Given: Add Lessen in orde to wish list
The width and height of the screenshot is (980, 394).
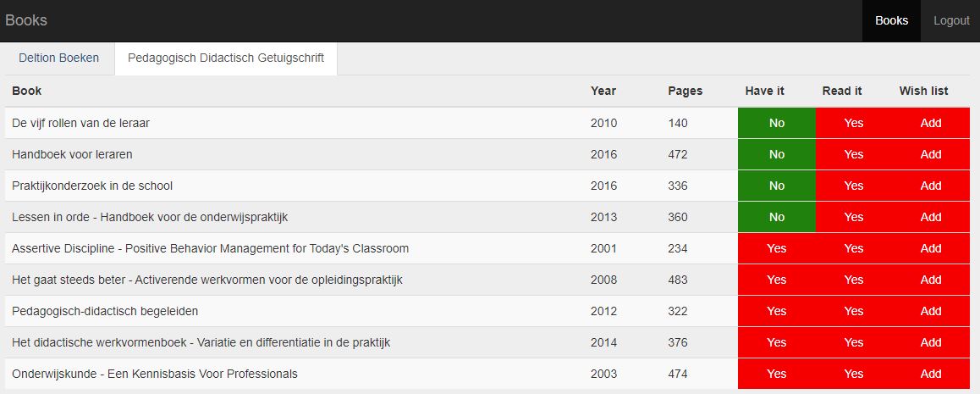Looking at the screenshot, I should pos(931,217).
